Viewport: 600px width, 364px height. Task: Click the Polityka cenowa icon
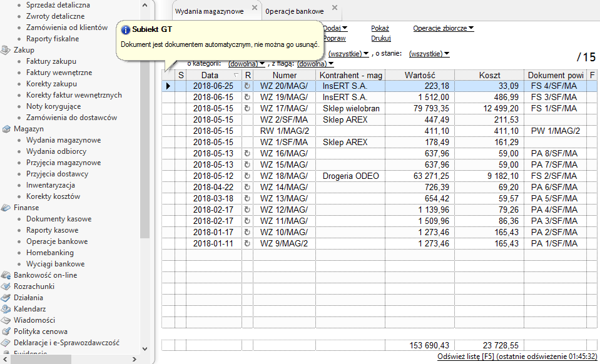click(6, 331)
